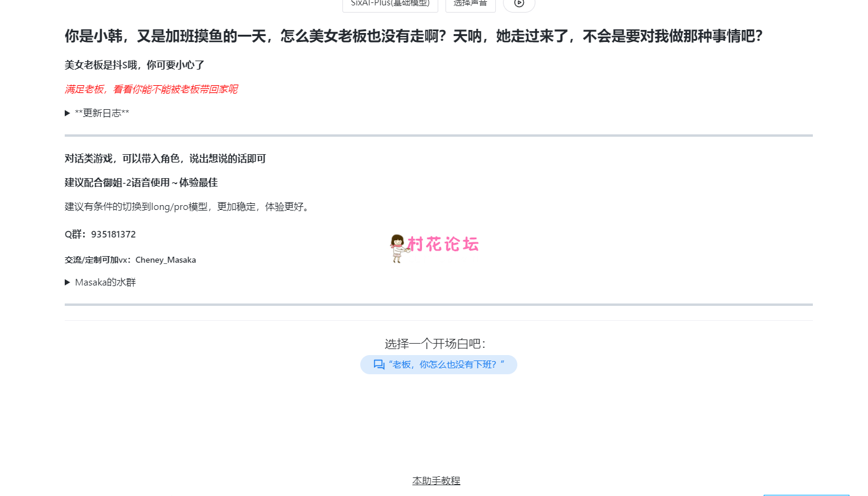Click the 你是小韩 heading text

point(414,36)
